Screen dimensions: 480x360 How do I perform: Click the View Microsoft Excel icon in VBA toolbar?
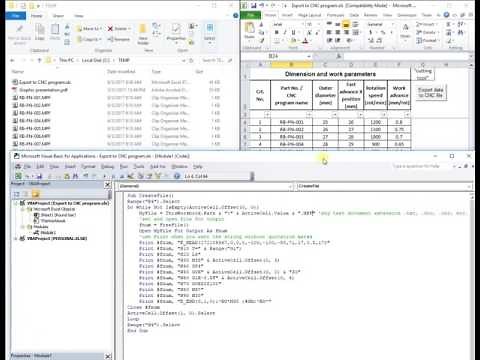18,176
